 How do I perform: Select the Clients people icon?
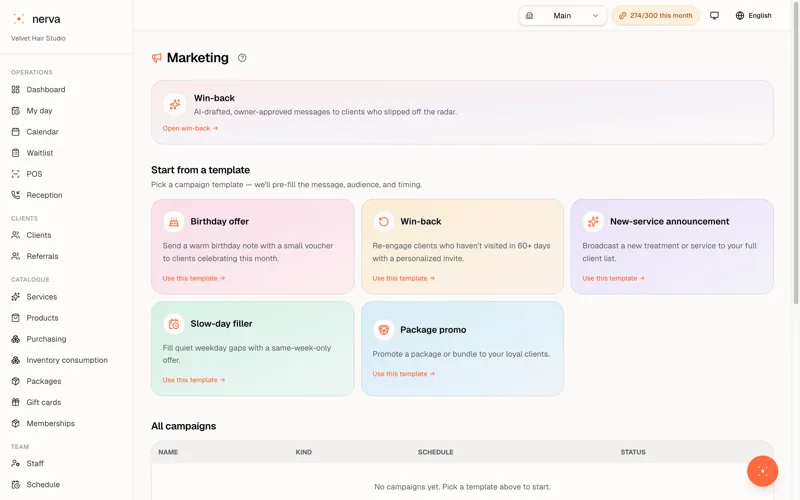[16, 235]
